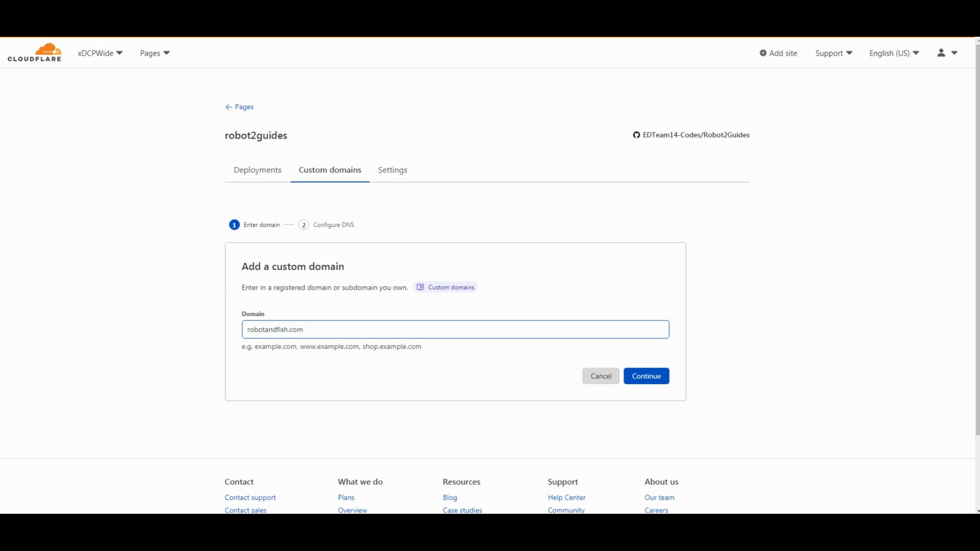Image resolution: width=980 pixels, height=551 pixels.
Task: Click step 2 Configure DNS indicator
Action: pyautogui.click(x=304, y=225)
